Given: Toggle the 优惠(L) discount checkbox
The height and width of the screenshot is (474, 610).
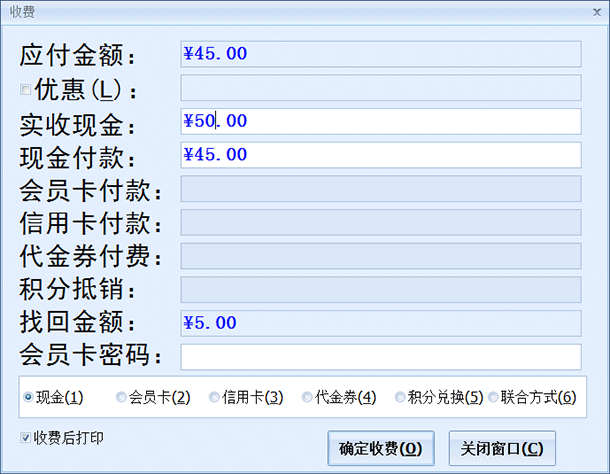Looking at the screenshot, I should (25, 90).
